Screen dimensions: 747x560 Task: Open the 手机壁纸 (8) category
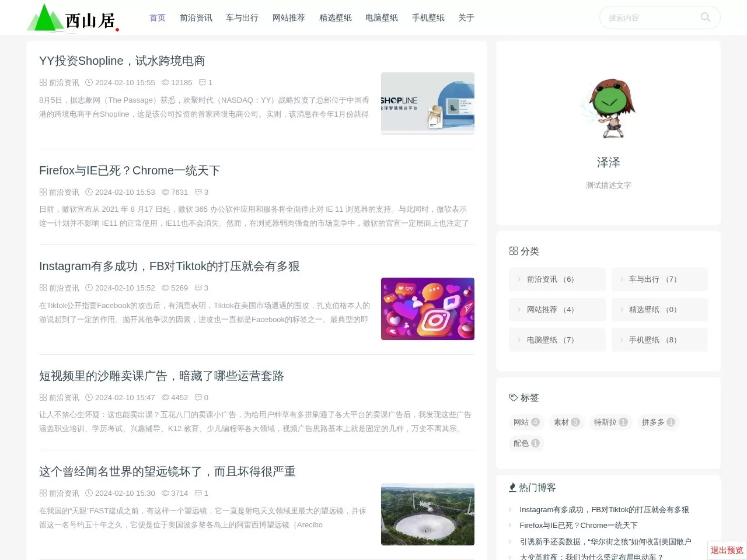659,340
